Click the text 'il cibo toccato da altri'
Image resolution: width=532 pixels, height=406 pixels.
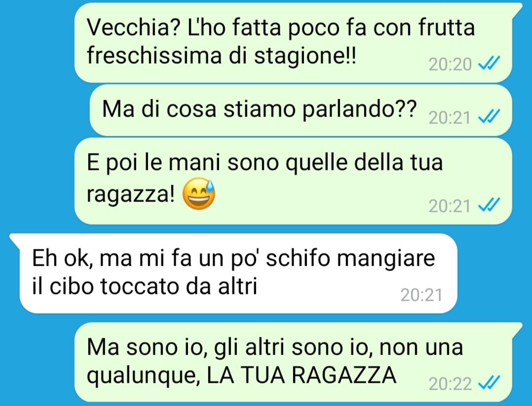tap(145, 286)
